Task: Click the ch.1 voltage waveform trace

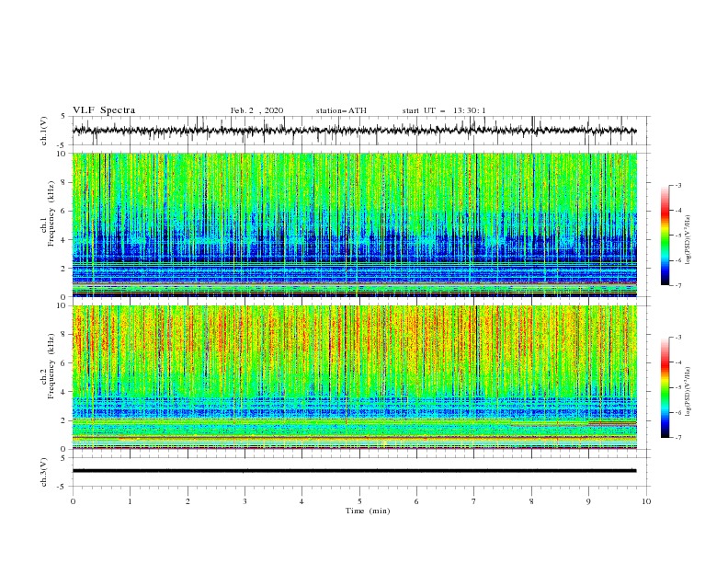Action: click(354, 131)
